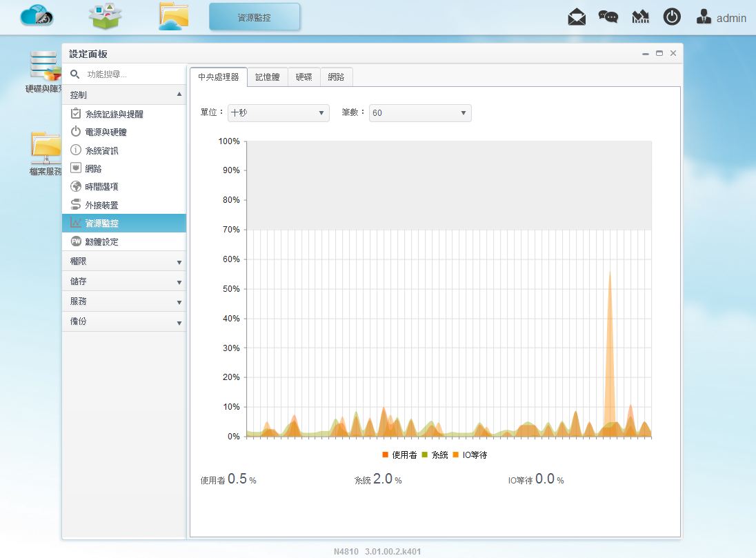Minimize the 設定面板 window
The height and width of the screenshot is (558, 756).
point(645,54)
